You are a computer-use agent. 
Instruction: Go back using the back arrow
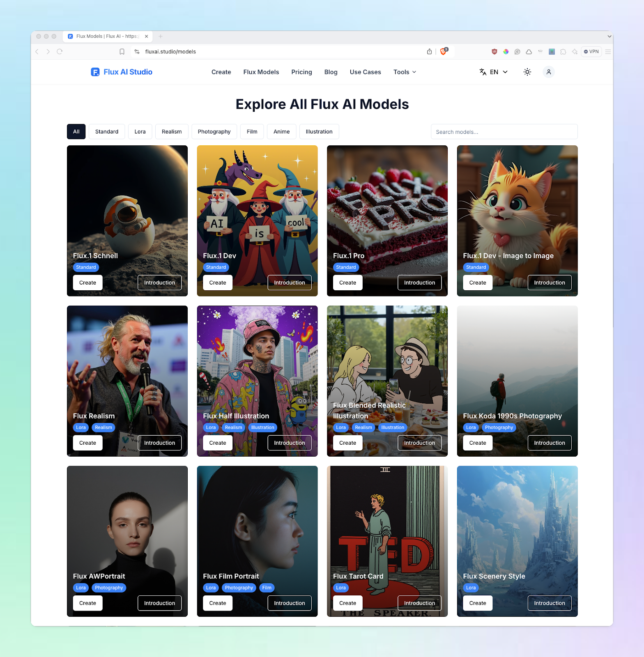(x=37, y=51)
